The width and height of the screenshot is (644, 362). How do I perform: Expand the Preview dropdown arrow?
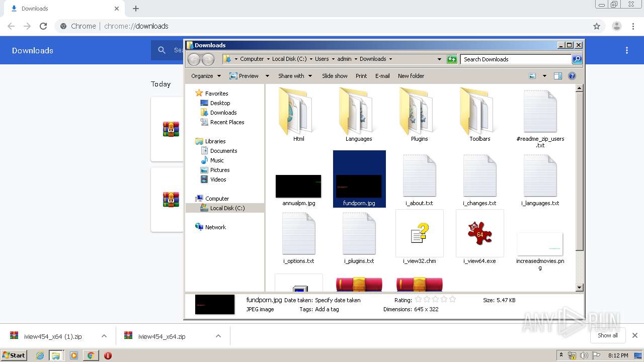pos(267,76)
